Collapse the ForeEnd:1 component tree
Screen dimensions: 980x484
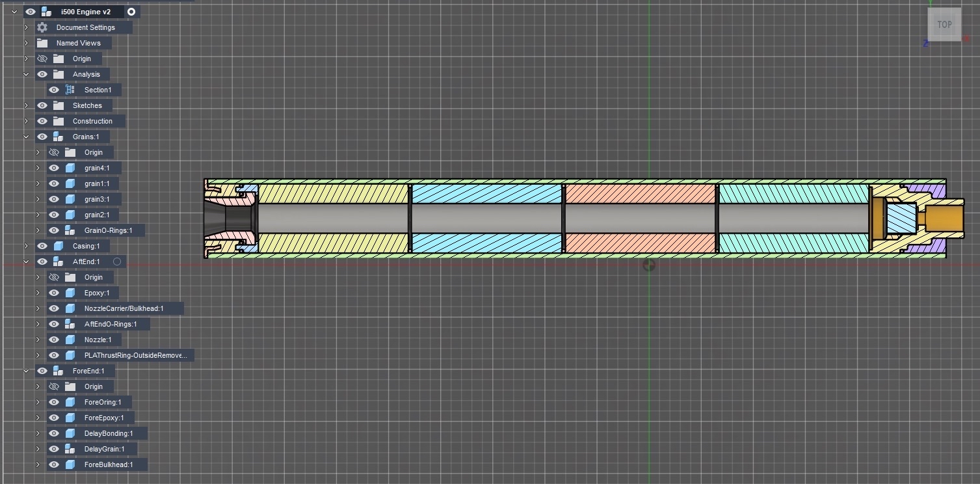[26, 371]
